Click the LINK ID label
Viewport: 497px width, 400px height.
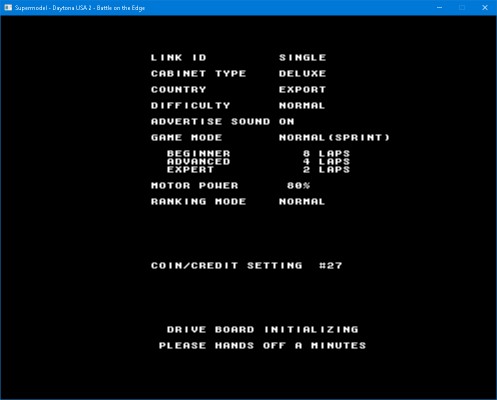pyautogui.click(x=179, y=58)
